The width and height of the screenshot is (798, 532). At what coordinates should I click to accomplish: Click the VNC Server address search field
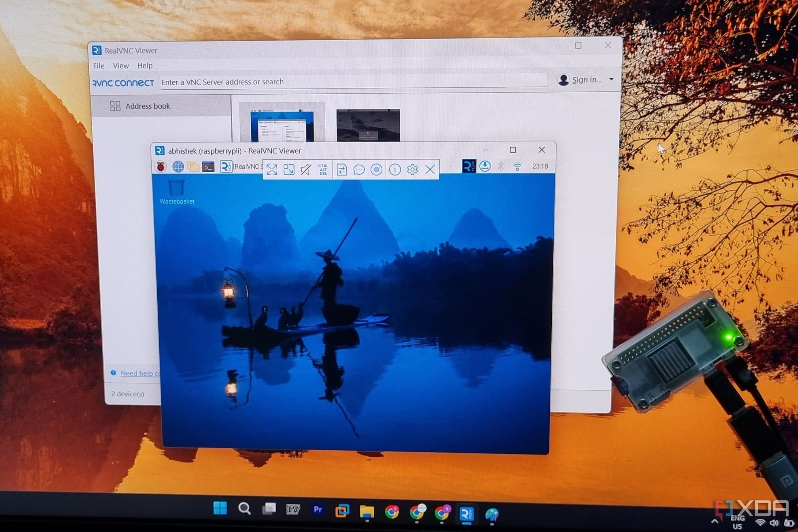pos(304,82)
